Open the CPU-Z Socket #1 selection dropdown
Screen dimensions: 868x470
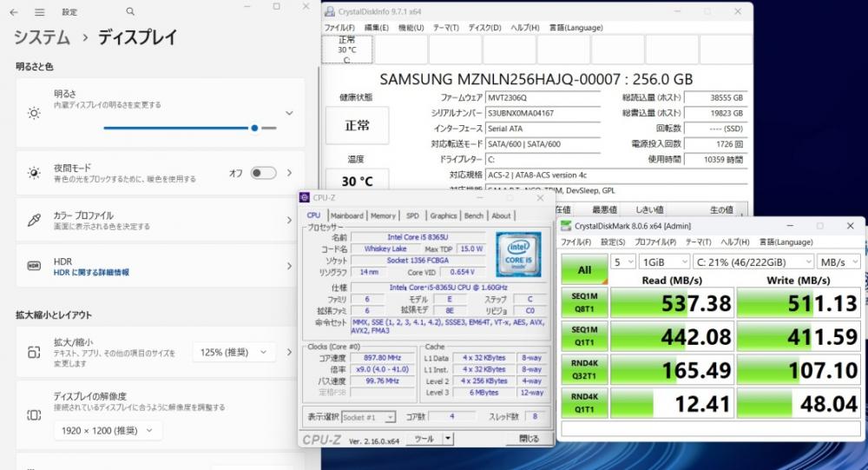[x=368, y=417]
